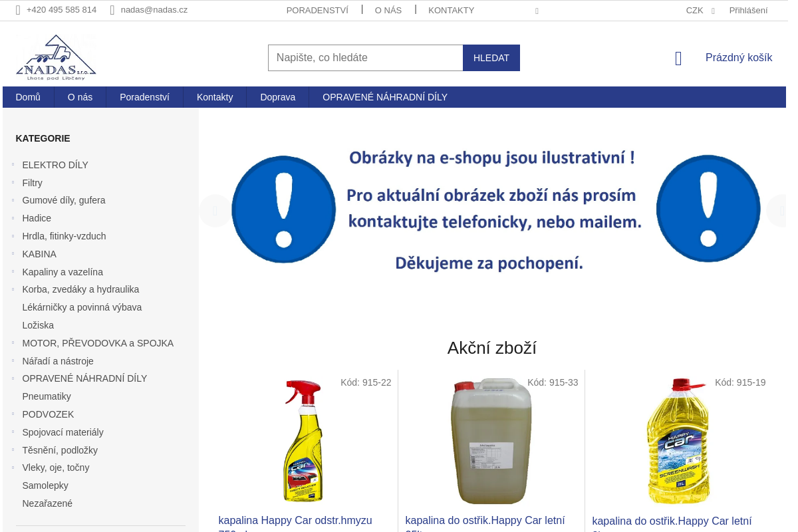Open OPRAVENÉ NÁHRADNÍ DÍLY in the sidebar

[x=84, y=378]
